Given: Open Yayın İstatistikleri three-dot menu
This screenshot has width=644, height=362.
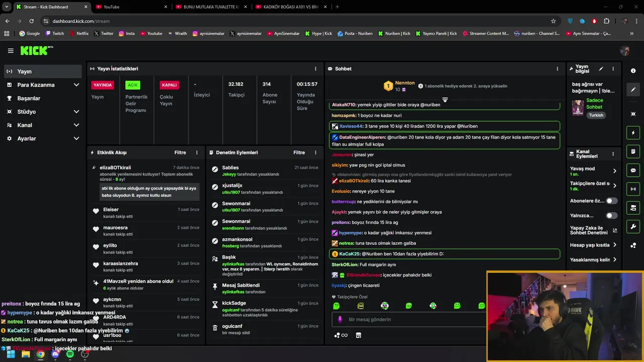Looking at the screenshot, I should coord(315,69).
